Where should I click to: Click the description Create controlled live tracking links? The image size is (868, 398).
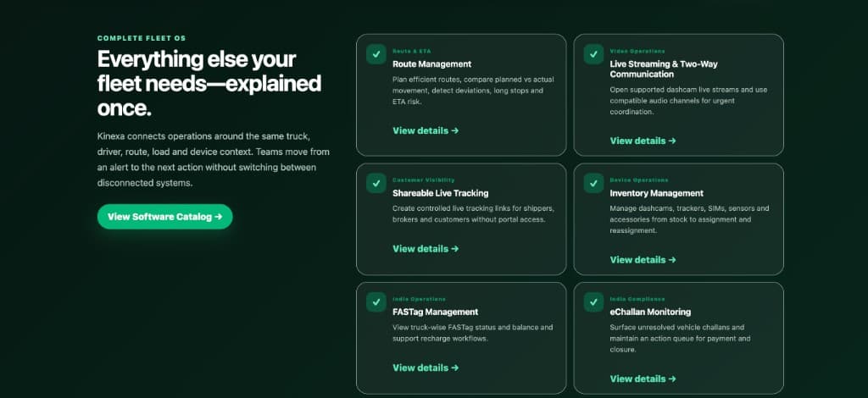(x=474, y=214)
